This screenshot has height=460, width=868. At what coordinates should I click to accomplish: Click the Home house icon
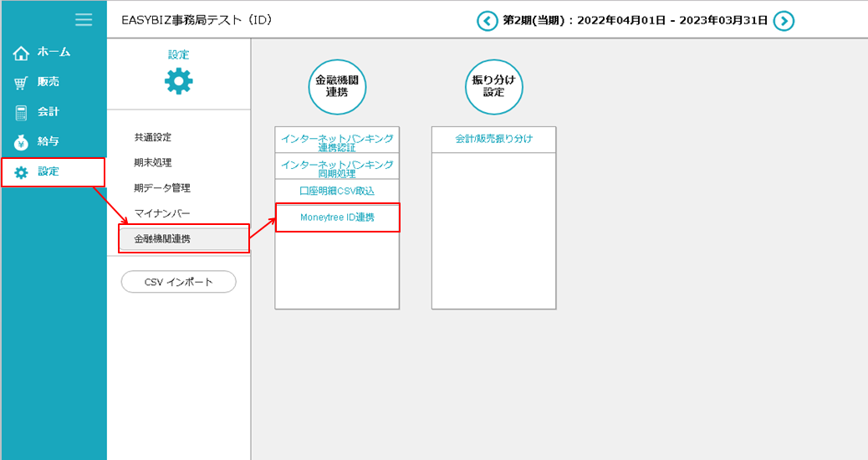[x=22, y=54]
